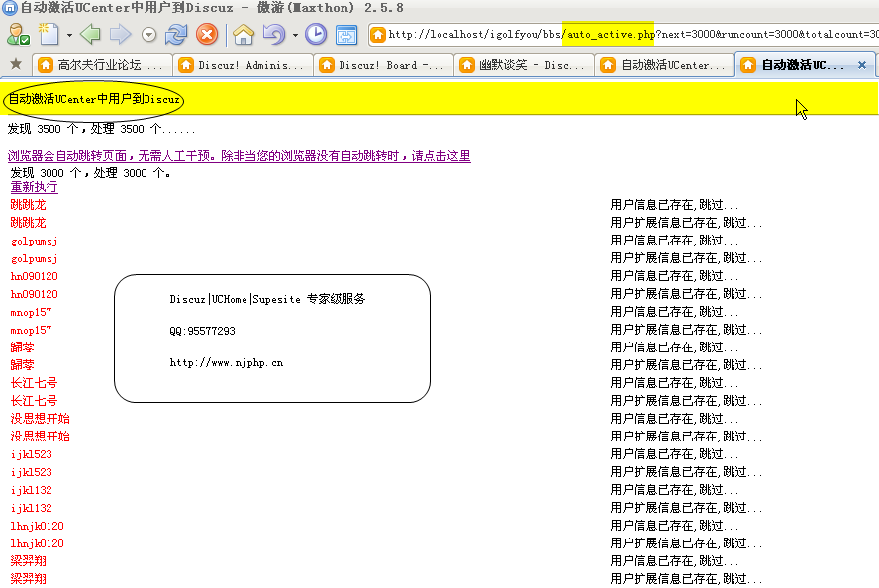Click mnop157 in the 用户扩展信息已存在 row
879x588 pixels.
click(31, 331)
